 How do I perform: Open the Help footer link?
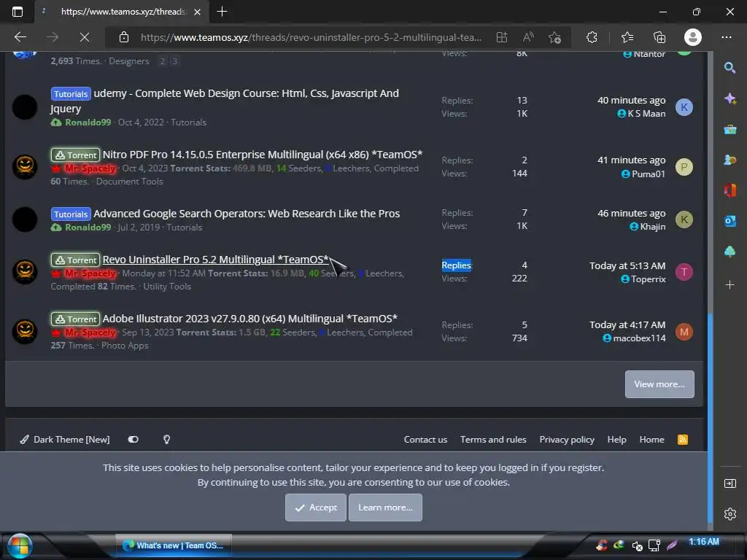616,440
